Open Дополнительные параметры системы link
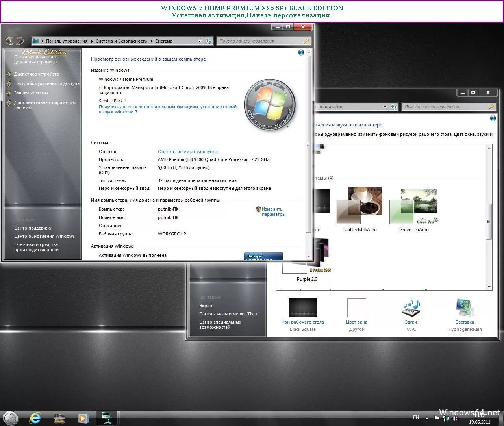Screen dimensions: 504x426 pos(44,105)
